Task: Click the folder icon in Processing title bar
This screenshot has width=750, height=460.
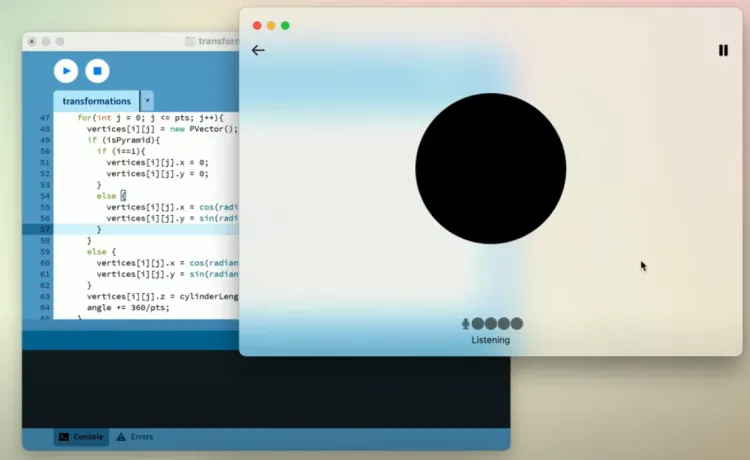Action: tap(190, 41)
